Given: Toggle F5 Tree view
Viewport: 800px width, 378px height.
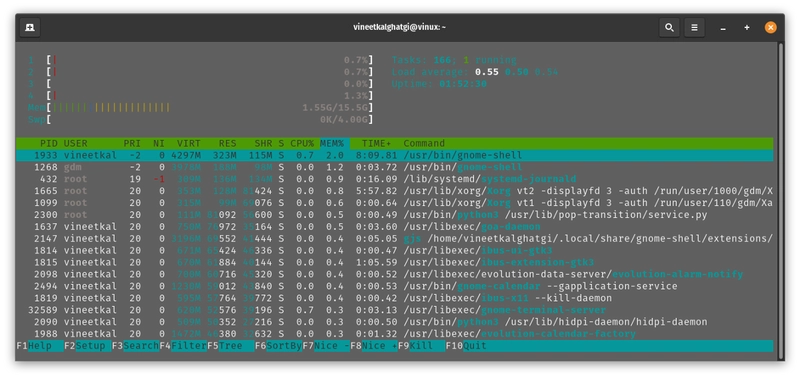Looking at the screenshot, I should click(231, 346).
